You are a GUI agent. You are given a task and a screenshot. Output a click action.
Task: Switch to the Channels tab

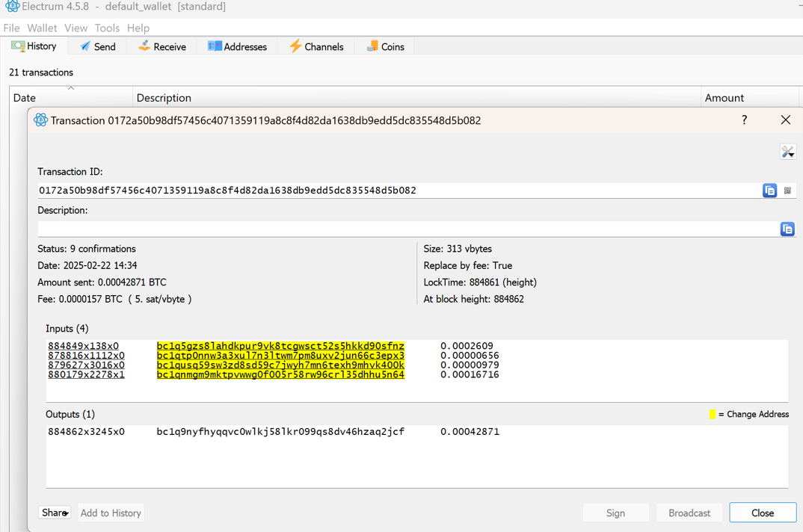316,46
